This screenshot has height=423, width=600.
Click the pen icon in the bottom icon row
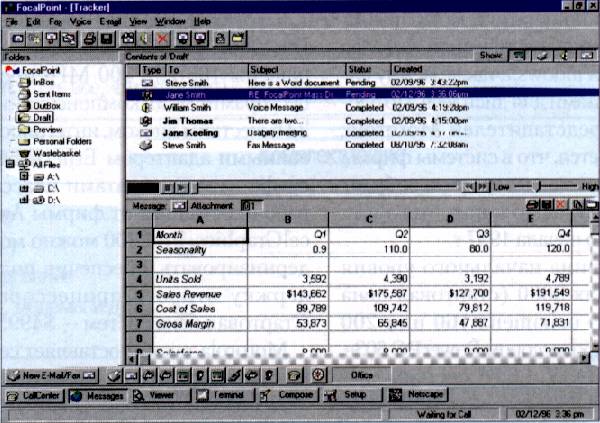(x=234, y=376)
